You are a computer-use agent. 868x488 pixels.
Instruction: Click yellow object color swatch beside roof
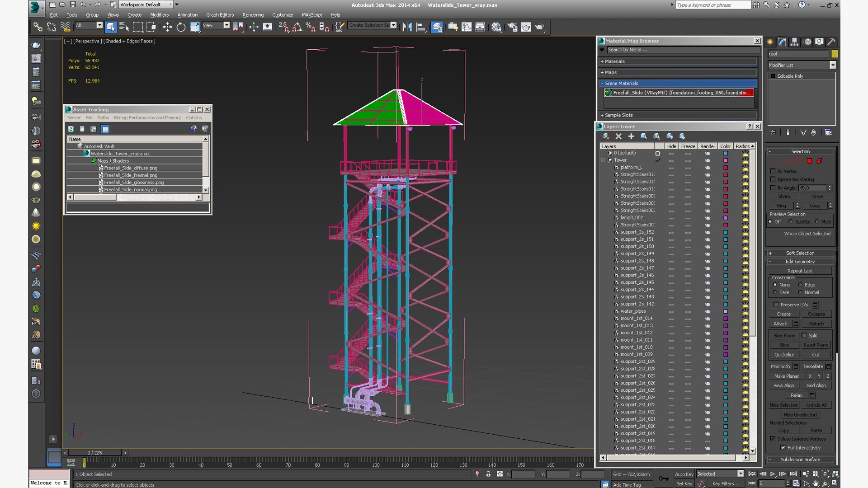[835, 54]
